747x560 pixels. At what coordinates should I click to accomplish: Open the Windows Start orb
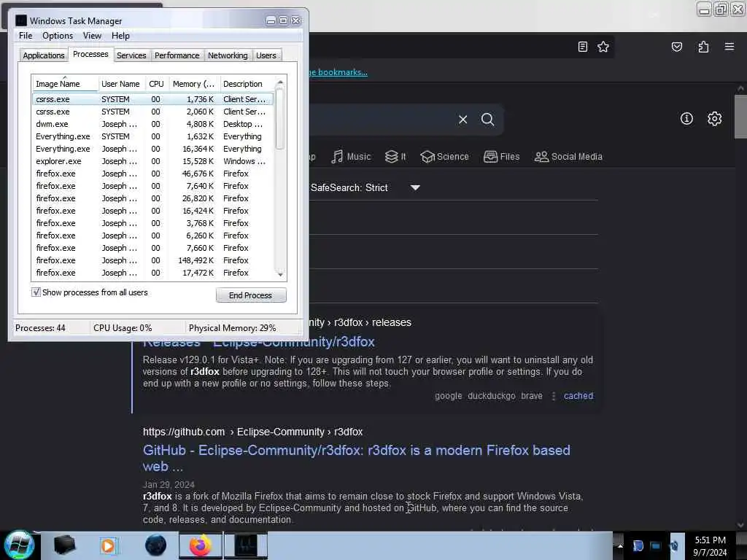20,545
